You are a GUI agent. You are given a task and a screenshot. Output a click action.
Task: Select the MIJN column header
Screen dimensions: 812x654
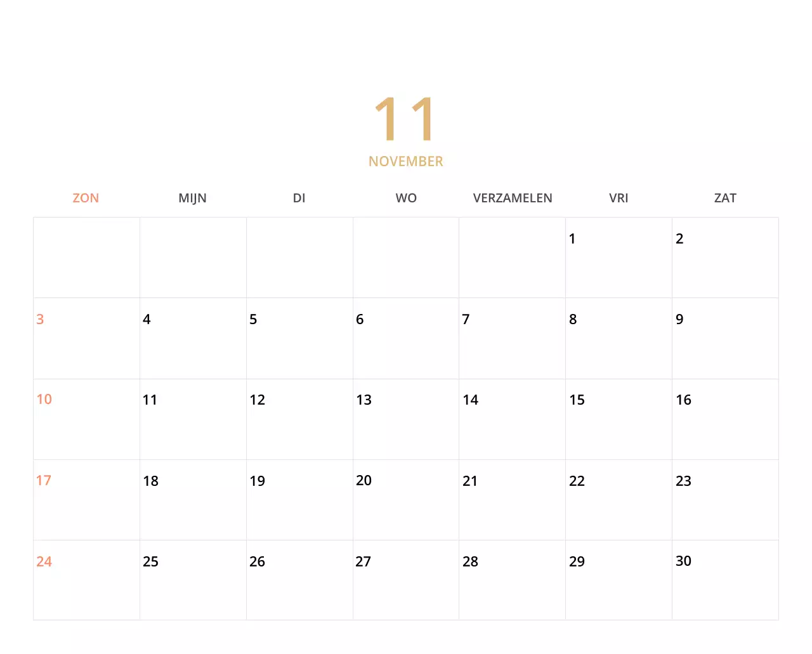pyautogui.click(x=193, y=198)
